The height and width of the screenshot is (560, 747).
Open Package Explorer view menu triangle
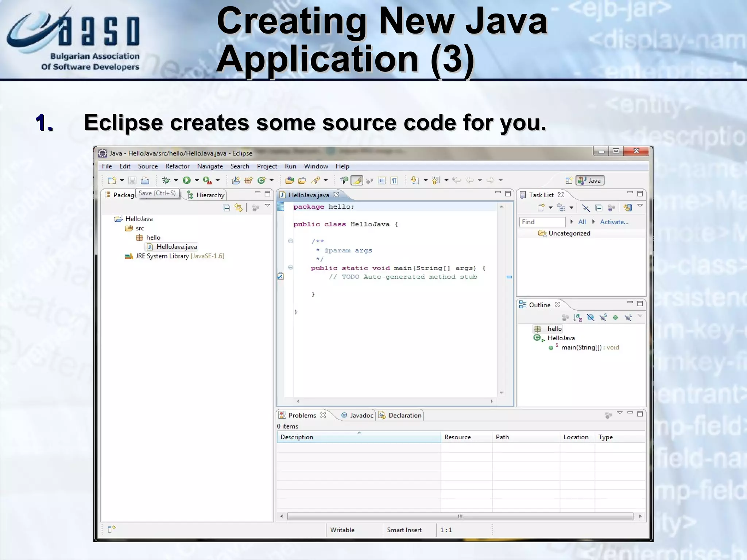(x=267, y=206)
